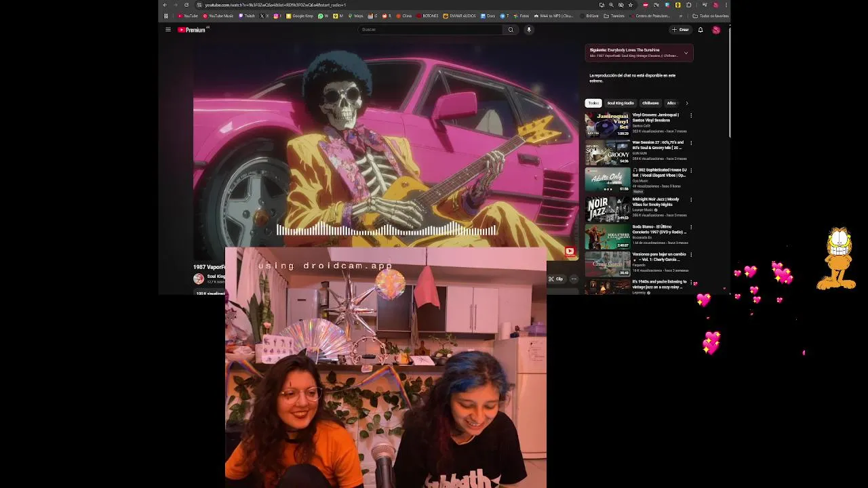Open the browser extensions puzzle icon
Screen dimensions: 868x488
689,5
